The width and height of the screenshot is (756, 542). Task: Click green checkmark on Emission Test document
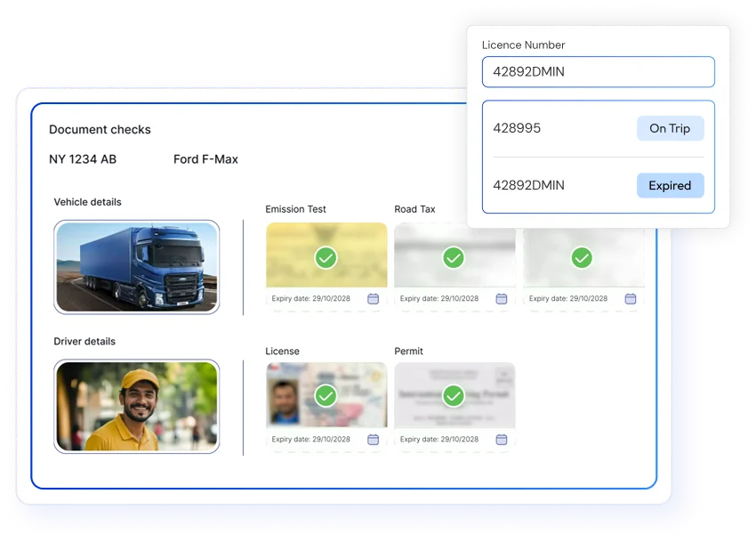click(x=326, y=258)
